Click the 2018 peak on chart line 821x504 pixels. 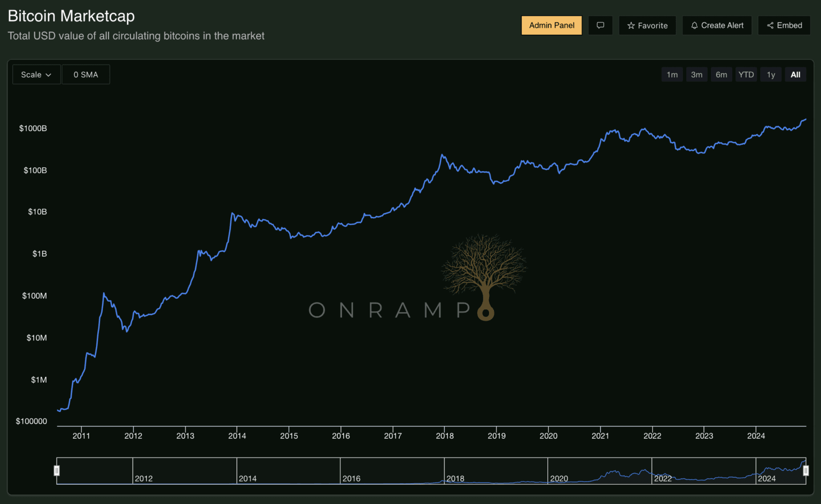point(442,156)
